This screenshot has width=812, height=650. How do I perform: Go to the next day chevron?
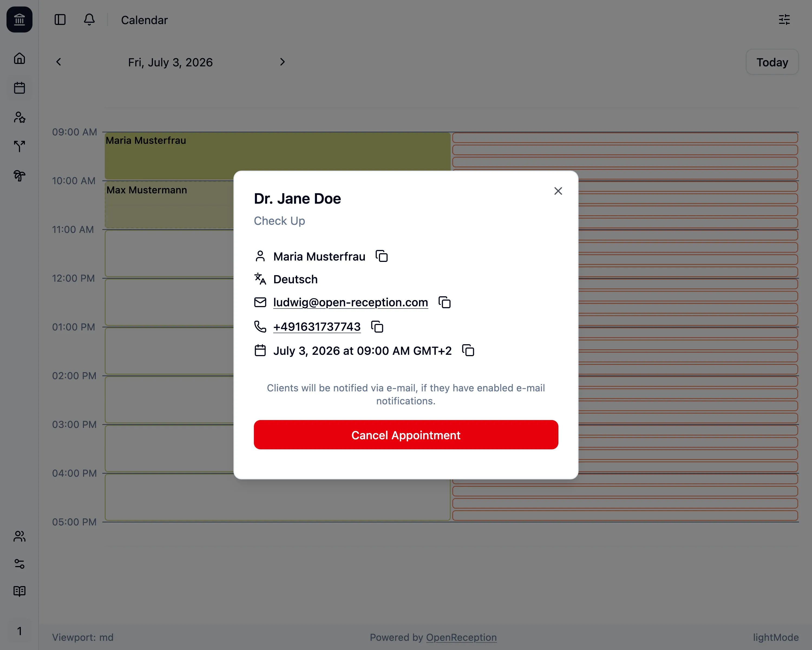[x=283, y=62]
